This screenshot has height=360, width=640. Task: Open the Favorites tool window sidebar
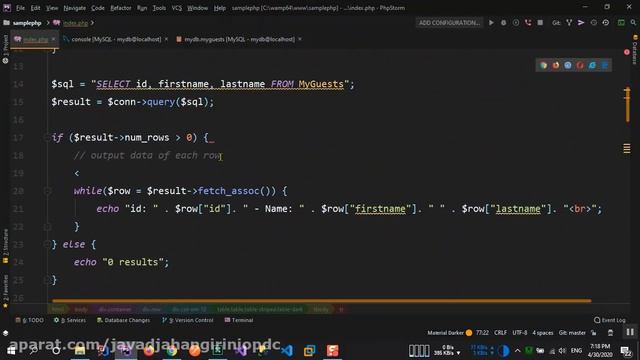click(5, 291)
